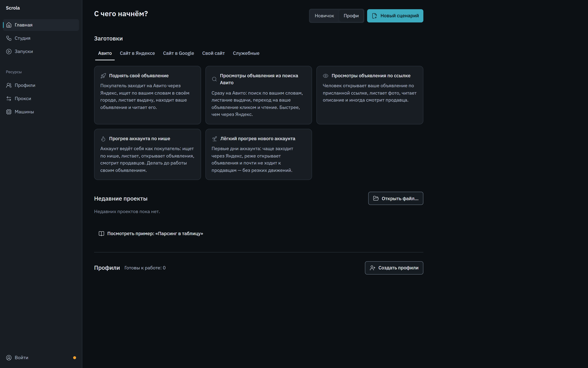This screenshot has height=368, width=588.
Task: Select the Авито templates tab
Action: [x=105, y=53]
